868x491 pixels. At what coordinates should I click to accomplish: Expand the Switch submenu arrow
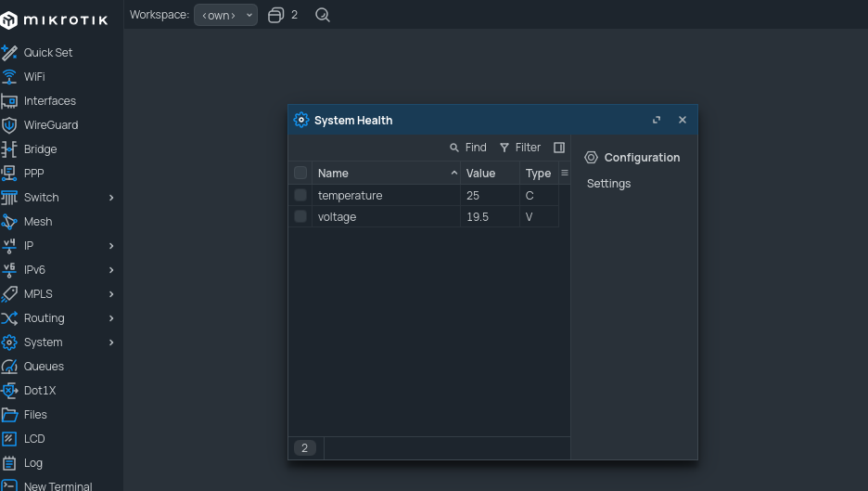pyautogui.click(x=111, y=198)
